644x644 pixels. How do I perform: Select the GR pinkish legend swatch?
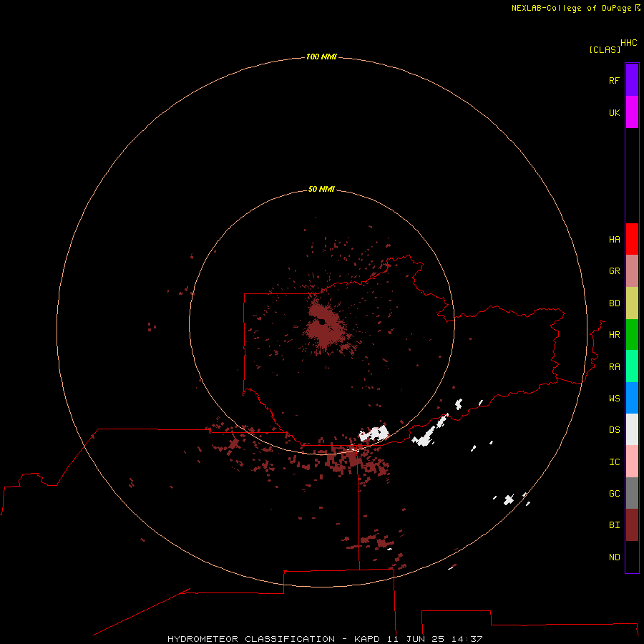pyautogui.click(x=632, y=271)
